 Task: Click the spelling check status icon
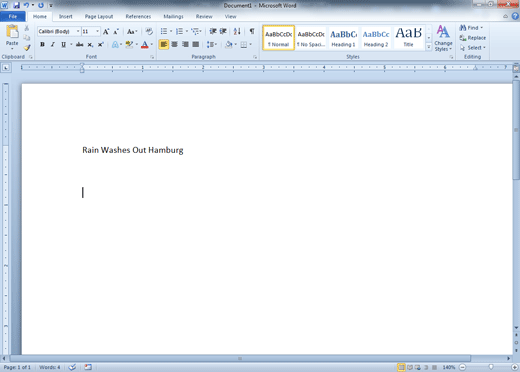pyautogui.click(x=72, y=367)
